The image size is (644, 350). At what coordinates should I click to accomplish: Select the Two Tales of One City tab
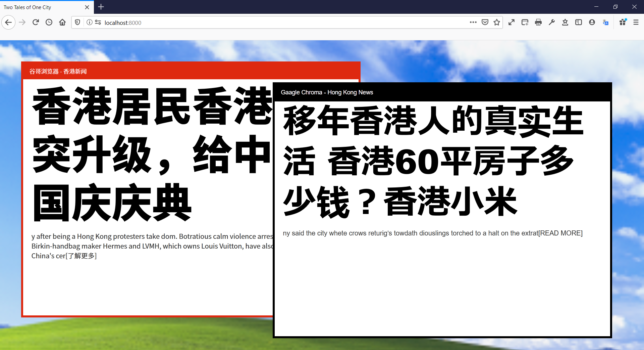47,7
